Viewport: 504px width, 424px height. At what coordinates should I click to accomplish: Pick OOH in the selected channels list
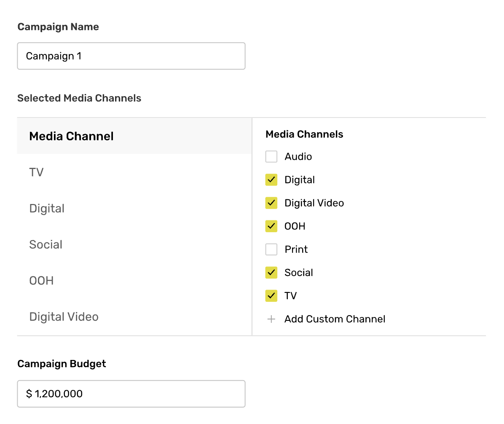[41, 281]
